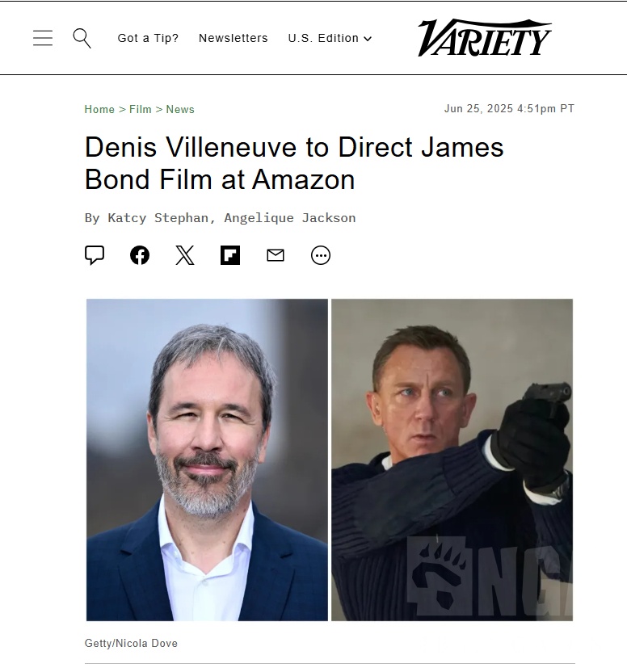Share the article via Flipboard icon
This screenshot has height=672, width=627.
[230, 255]
